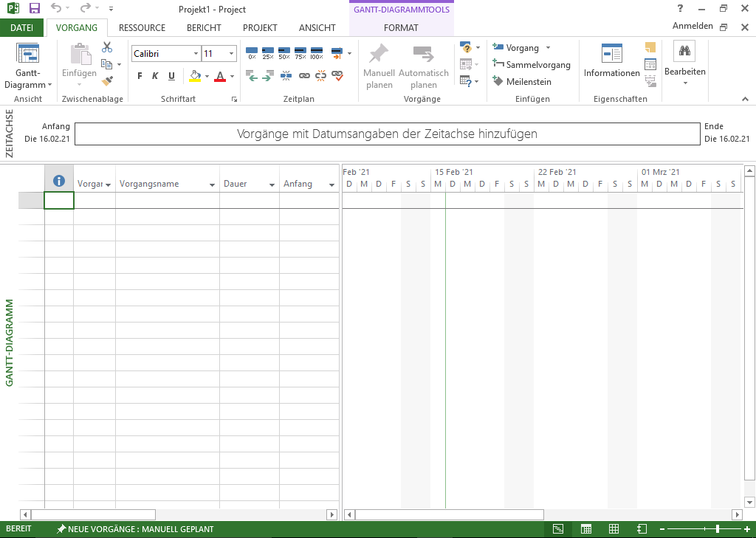Image resolution: width=756 pixels, height=538 pixels.
Task: Mark task as 50% complete
Action: click(x=284, y=53)
